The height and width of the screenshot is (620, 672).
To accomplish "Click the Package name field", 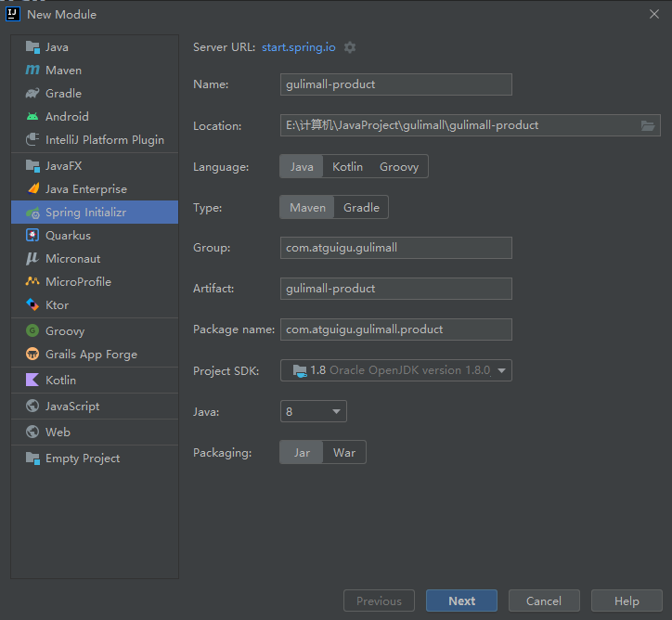I will (396, 329).
